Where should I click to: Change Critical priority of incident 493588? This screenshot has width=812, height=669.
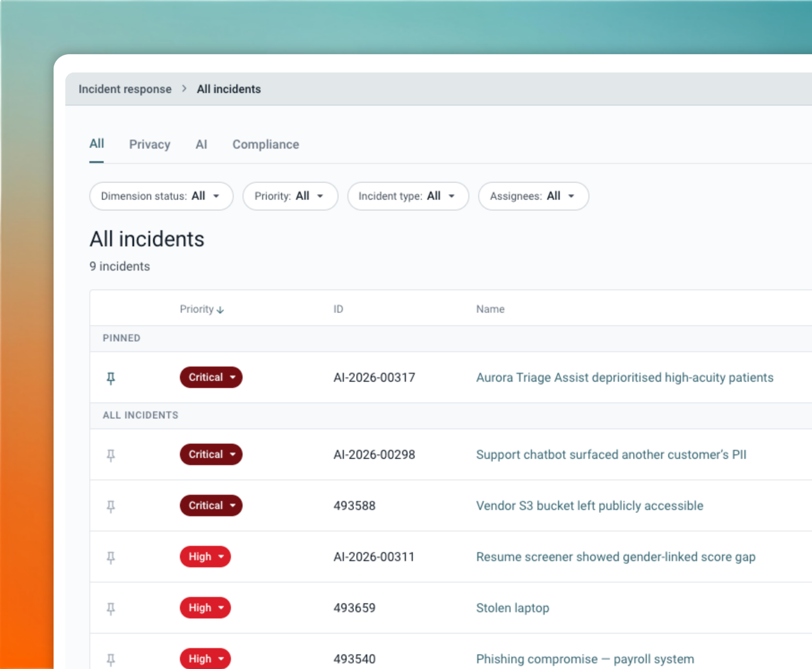click(x=211, y=506)
